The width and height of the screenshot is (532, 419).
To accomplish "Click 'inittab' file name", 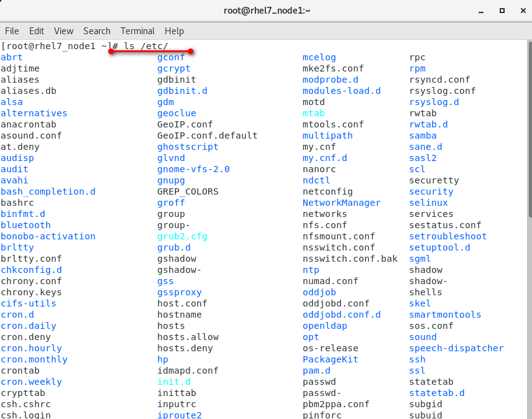I will click(177, 394).
